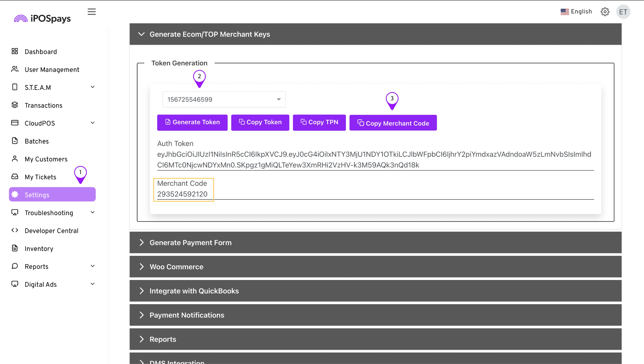Click the Copy Token button
This screenshot has height=364, width=644.
tap(260, 122)
